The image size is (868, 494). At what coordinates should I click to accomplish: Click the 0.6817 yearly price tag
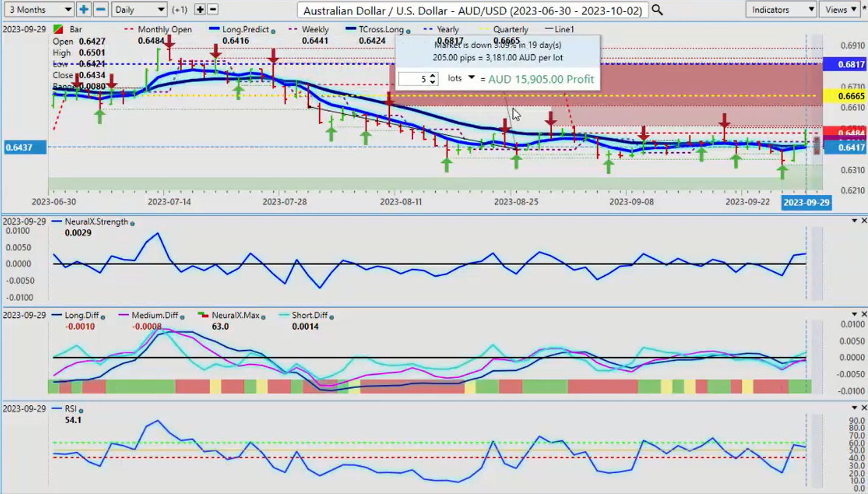coord(844,65)
